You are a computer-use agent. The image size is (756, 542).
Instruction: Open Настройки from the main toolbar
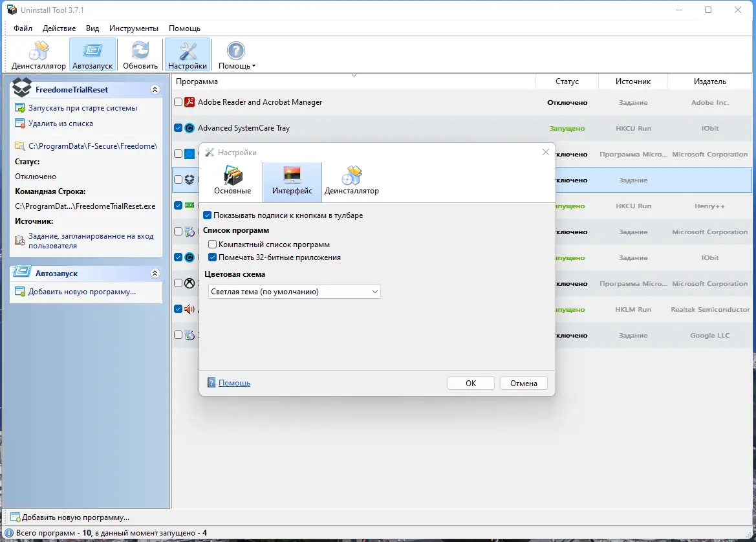188,54
